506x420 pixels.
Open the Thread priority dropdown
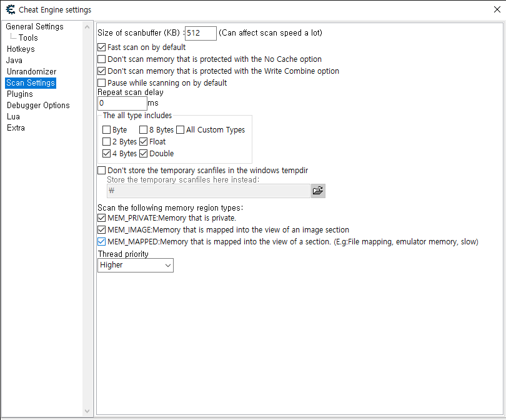[x=136, y=266]
